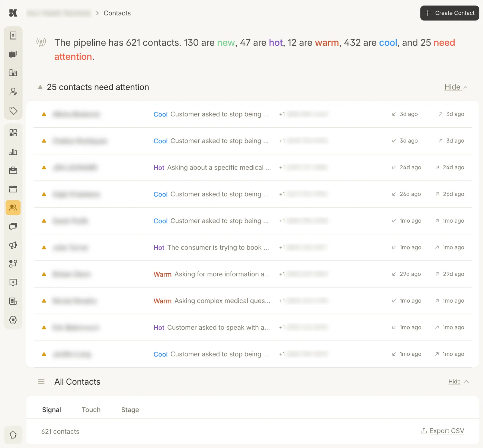Open the dashboard grid sidebar icon
483x448 pixels.
point(13,133)
